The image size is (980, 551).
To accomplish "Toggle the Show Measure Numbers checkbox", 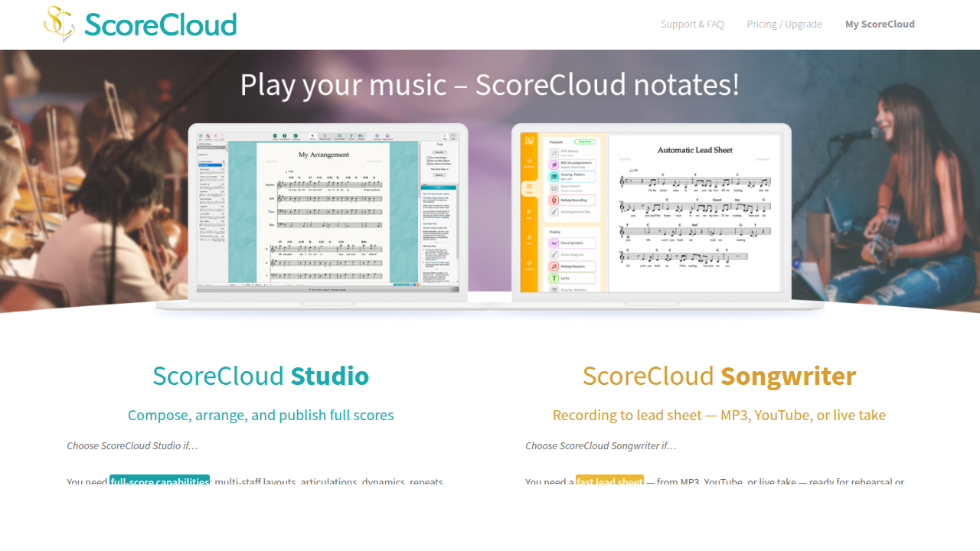I will point(428,164).
